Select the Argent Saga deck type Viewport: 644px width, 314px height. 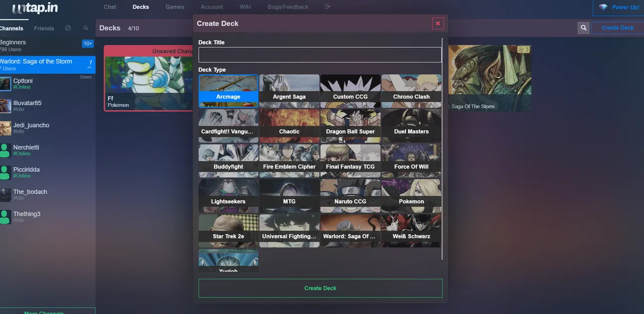tap(289, 91)
